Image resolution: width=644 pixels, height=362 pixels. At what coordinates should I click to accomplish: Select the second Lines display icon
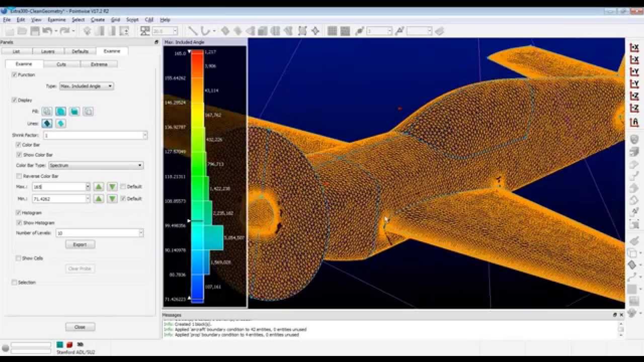click(x=60, y=123)
